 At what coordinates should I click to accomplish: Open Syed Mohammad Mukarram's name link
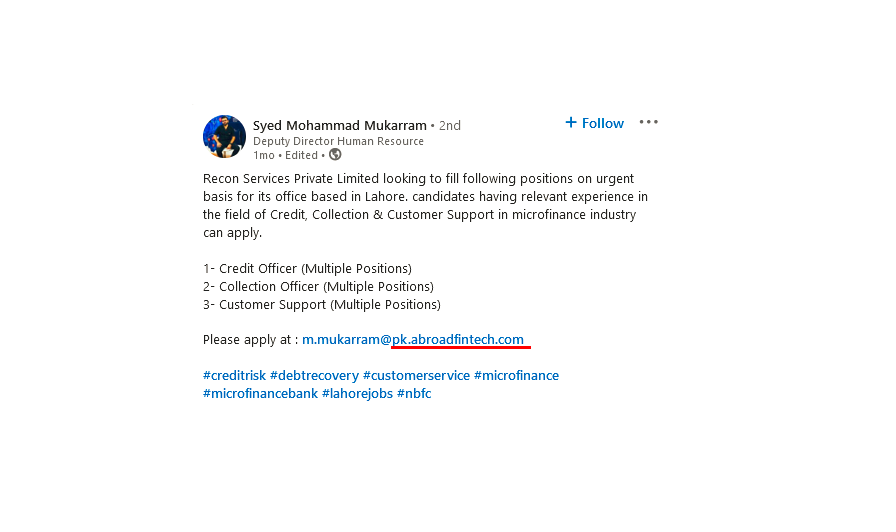coord(339,125)
